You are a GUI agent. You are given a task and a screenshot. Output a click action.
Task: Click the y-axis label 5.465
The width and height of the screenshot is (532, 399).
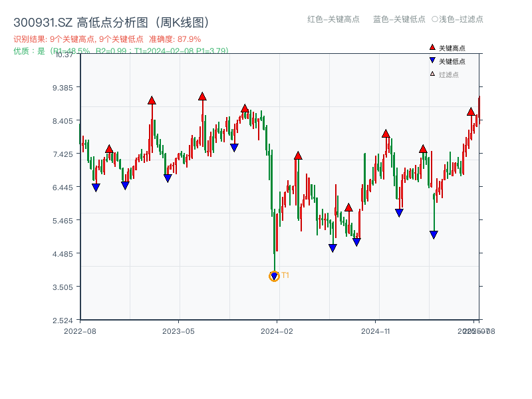(63, 221)
